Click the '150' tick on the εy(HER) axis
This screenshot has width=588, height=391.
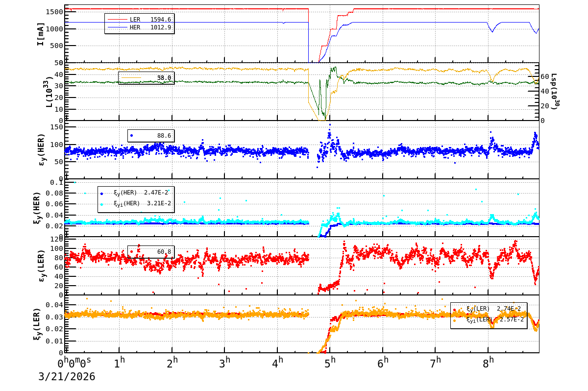click(56, 127)
